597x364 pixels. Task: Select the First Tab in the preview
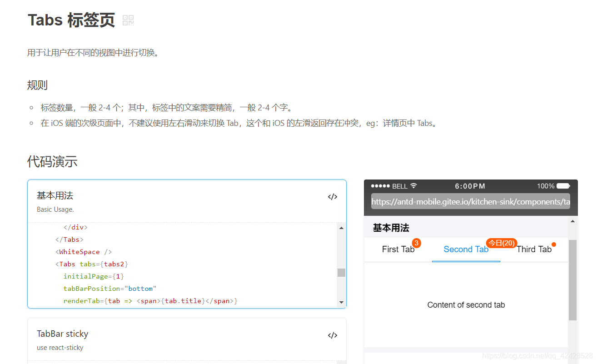(x=398, y=249)
